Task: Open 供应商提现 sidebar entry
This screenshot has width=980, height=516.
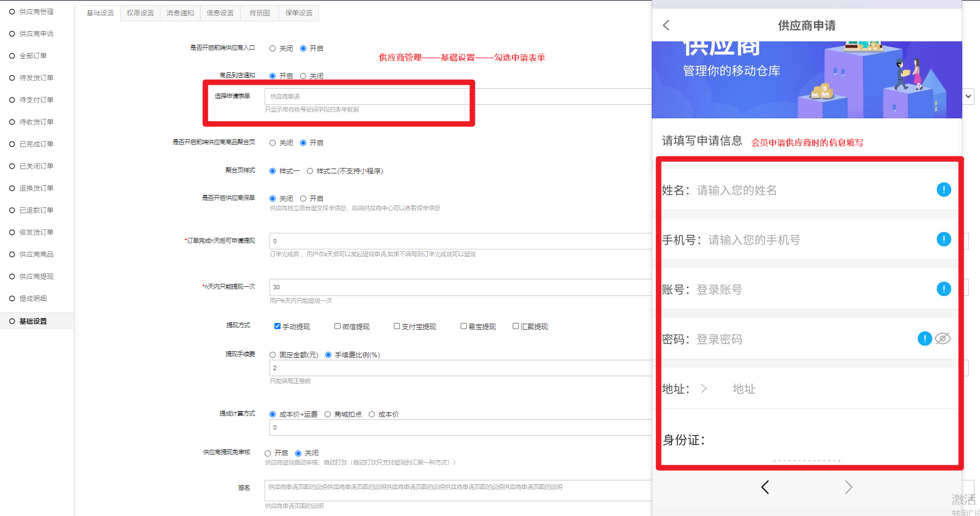Action: coord(36,276)
